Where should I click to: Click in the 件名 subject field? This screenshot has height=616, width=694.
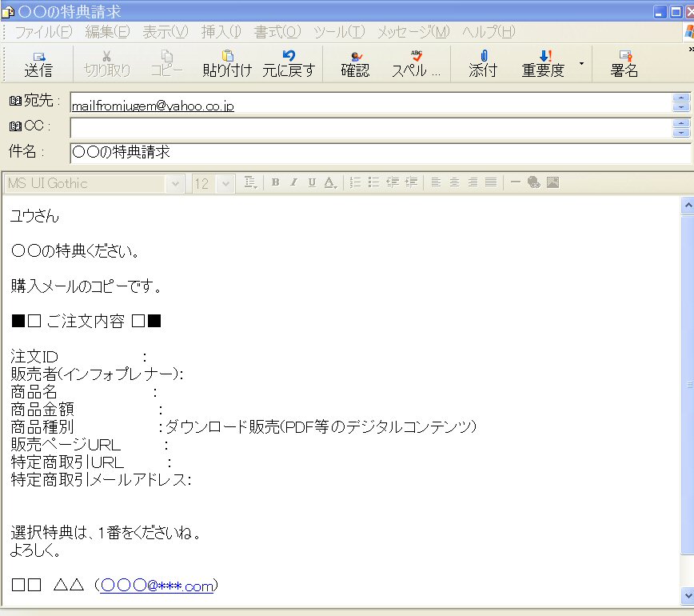pos(381,153)
